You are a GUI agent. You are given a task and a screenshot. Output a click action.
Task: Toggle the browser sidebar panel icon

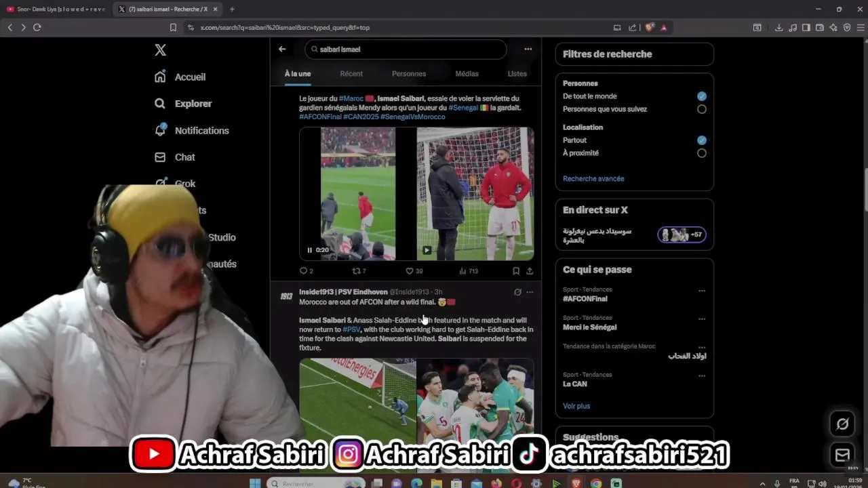click(x=806, y=27)
